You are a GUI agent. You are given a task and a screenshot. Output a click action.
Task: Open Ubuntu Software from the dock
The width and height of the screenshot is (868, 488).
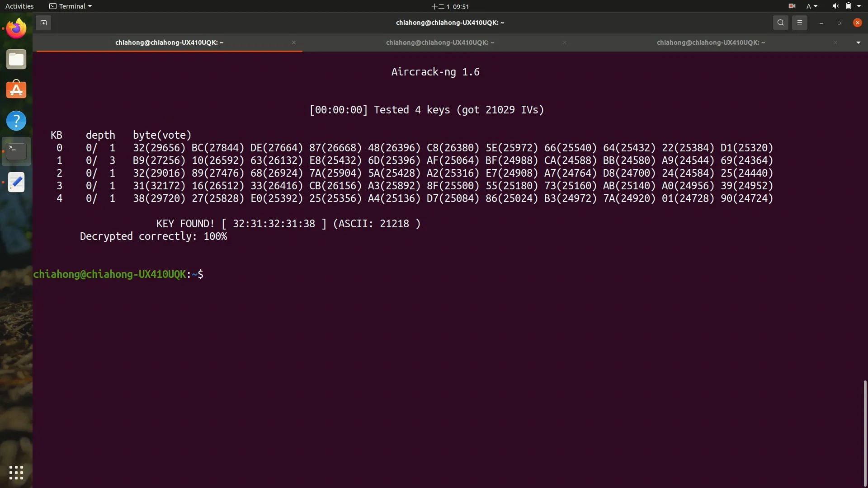point(16,89)
